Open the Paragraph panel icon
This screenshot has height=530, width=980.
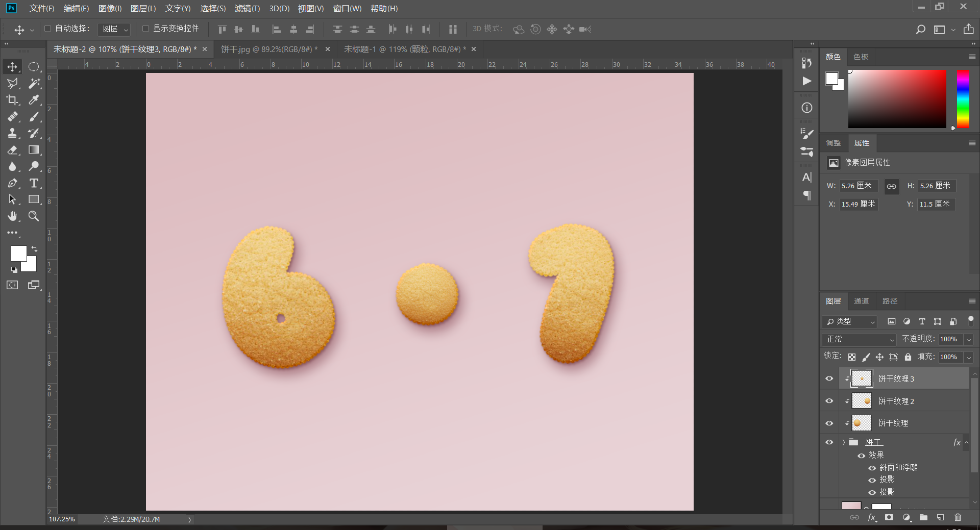pyautogui.click(x=806, y=195)
